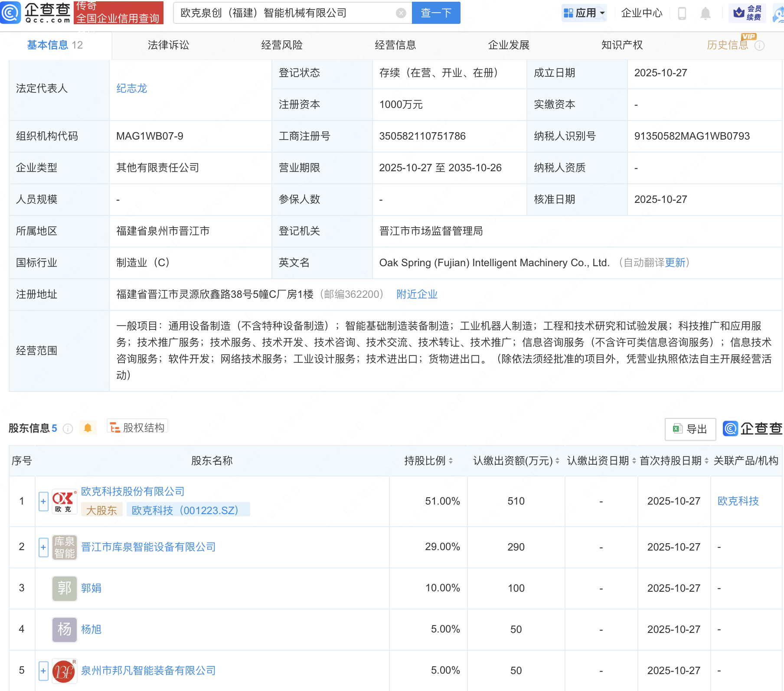
Task: Expand 晋江市库泉智能设备有限公司 row
Action: click(43, 547)
